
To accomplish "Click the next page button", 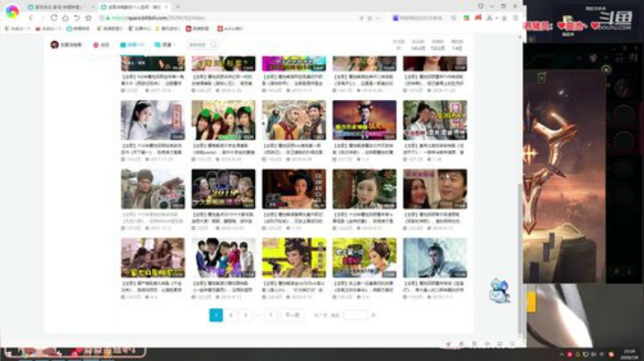I will [x=292, y=315].
